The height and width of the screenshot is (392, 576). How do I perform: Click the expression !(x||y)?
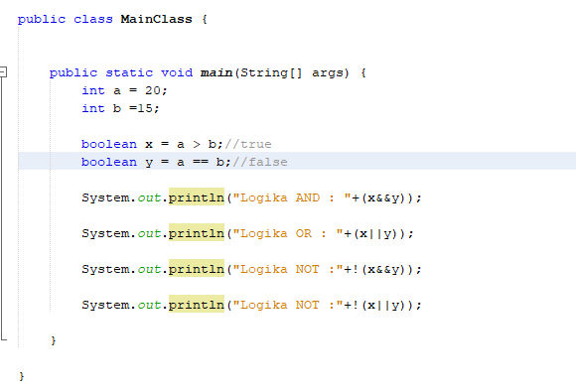(379, 305)
